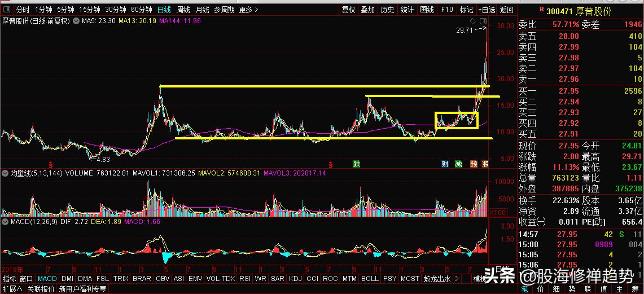Click the red R badge next to 300471
644x294 pixels.
tap(542, 9)
